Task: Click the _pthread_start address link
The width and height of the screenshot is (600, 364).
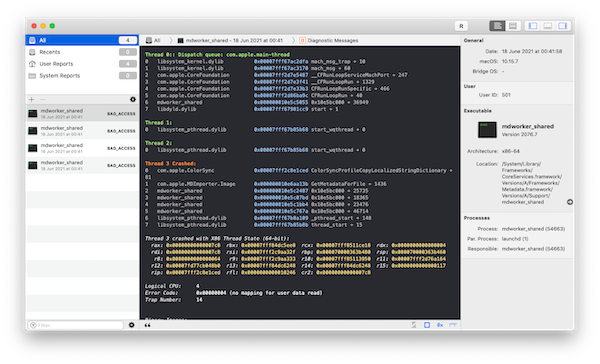Action: 281,218
